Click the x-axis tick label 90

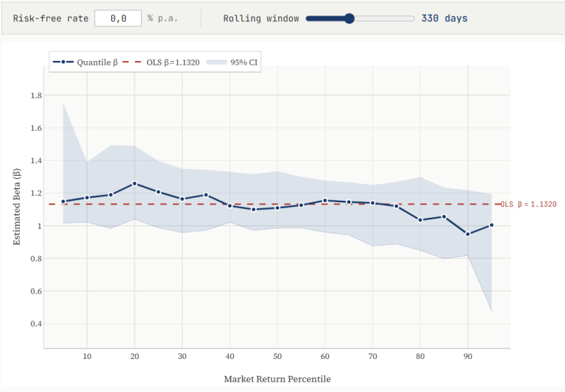(x=468, y=357)
